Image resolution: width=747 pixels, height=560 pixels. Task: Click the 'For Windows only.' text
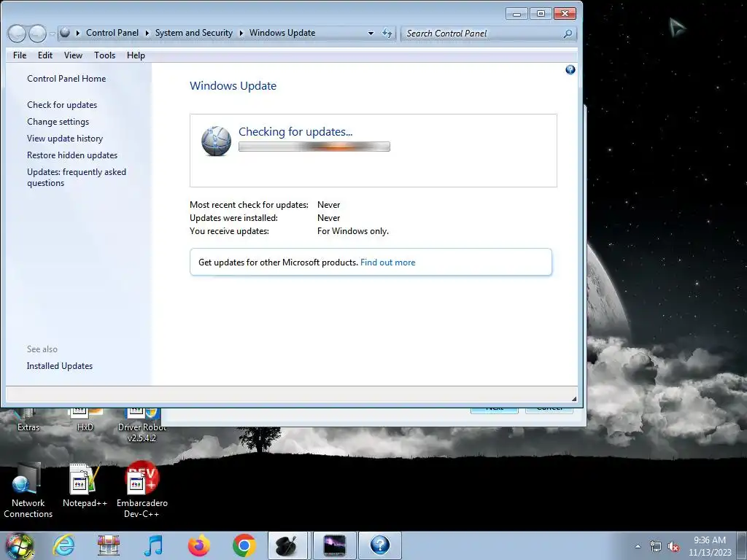click(353, 231)
